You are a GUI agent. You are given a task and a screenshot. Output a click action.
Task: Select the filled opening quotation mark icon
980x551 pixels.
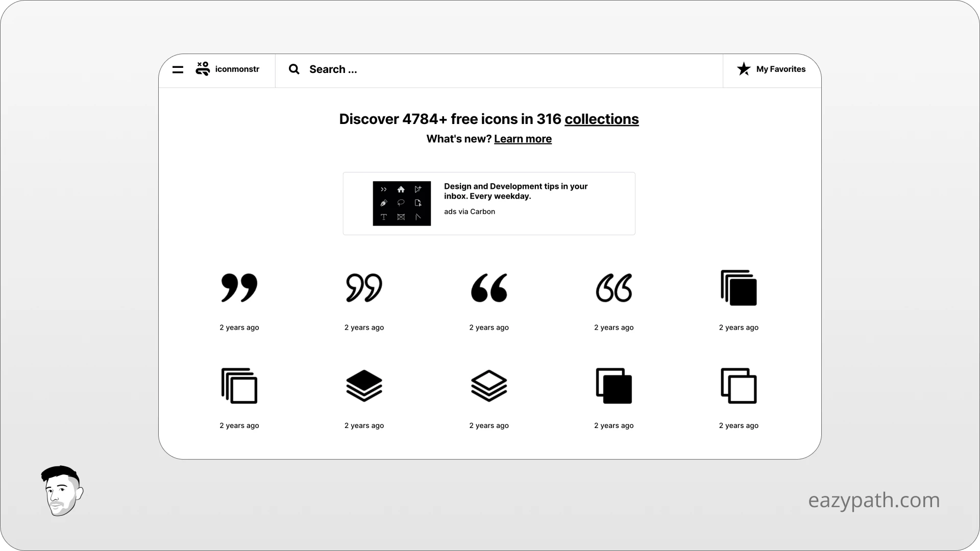tap(488, 287)
